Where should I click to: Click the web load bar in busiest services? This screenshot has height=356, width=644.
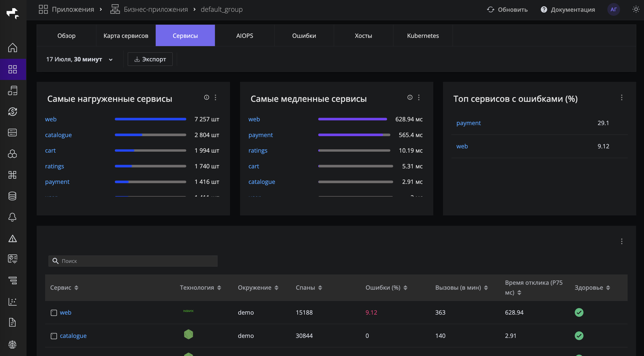151,119
